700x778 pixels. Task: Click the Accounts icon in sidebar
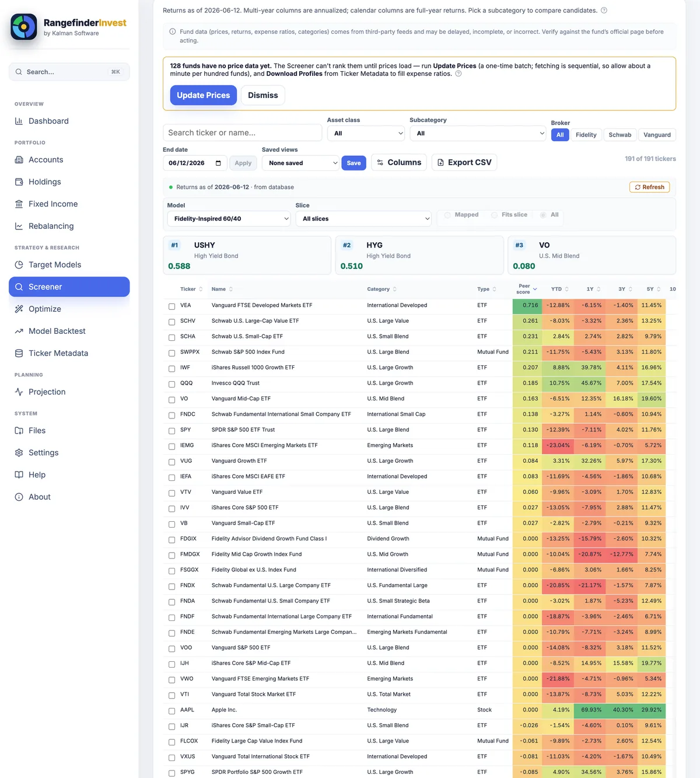[x=19, y=159]
